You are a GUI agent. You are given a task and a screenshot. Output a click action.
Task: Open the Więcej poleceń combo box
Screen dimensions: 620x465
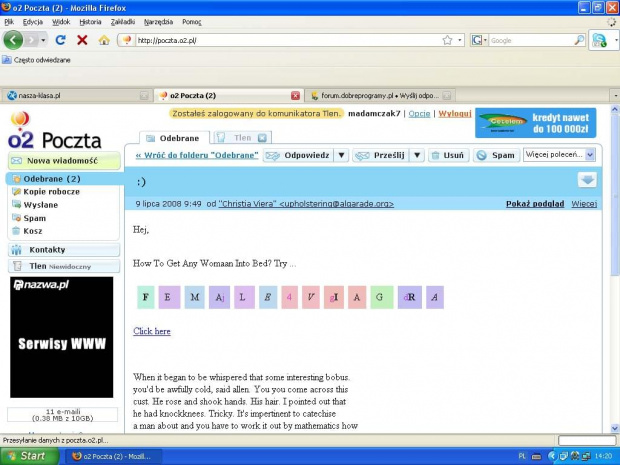click(x=559, y=155)
